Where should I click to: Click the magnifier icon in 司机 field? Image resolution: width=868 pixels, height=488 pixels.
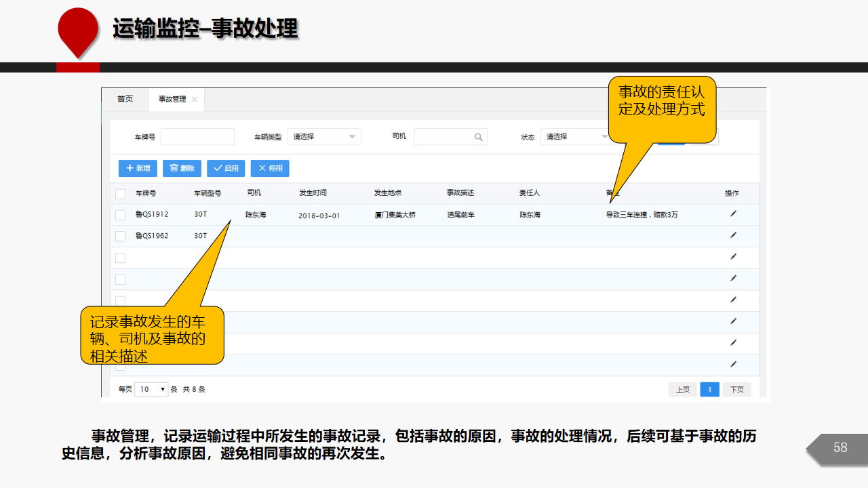point(479,137)
